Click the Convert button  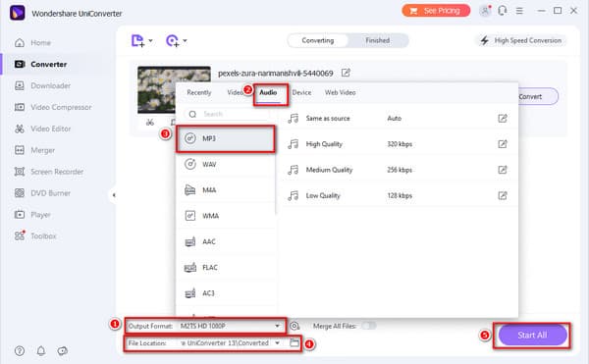(x=538, y=96)
